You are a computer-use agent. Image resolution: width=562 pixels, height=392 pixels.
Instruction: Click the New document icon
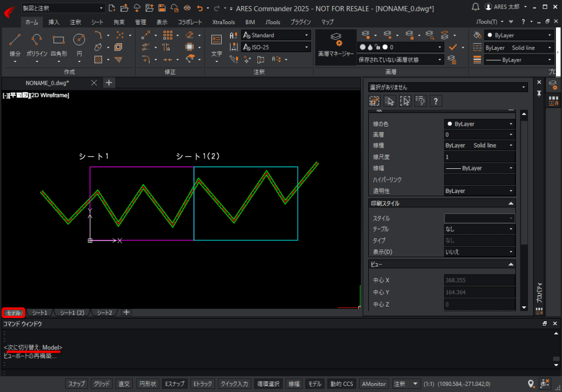click(x=112, y=8)
